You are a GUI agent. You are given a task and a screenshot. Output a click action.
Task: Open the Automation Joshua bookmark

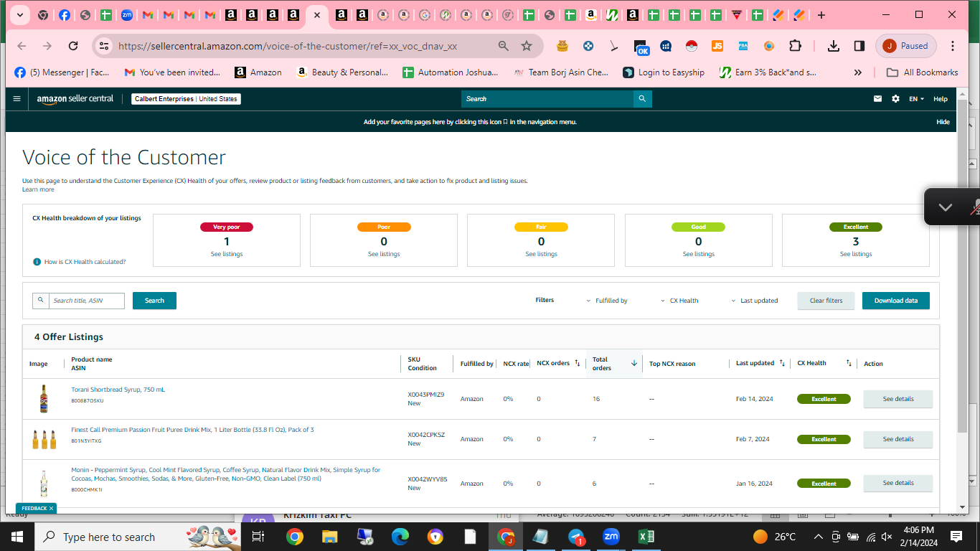click(x=450, y=72)
